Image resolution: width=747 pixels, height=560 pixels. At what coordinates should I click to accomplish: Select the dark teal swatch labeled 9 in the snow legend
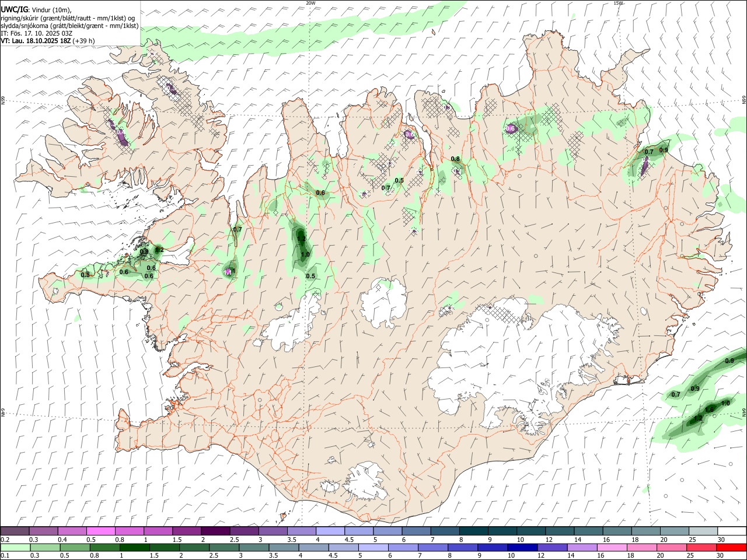pos(502,531)
